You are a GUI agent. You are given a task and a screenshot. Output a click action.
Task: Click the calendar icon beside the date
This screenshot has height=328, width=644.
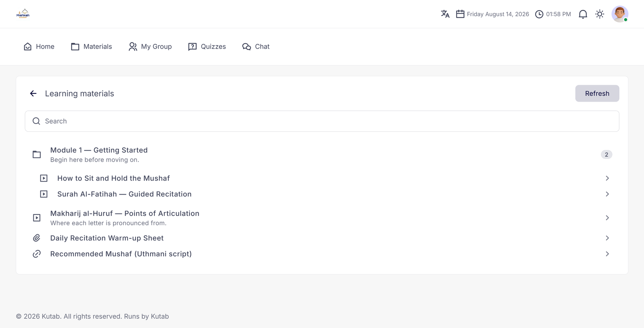[460, 14]
